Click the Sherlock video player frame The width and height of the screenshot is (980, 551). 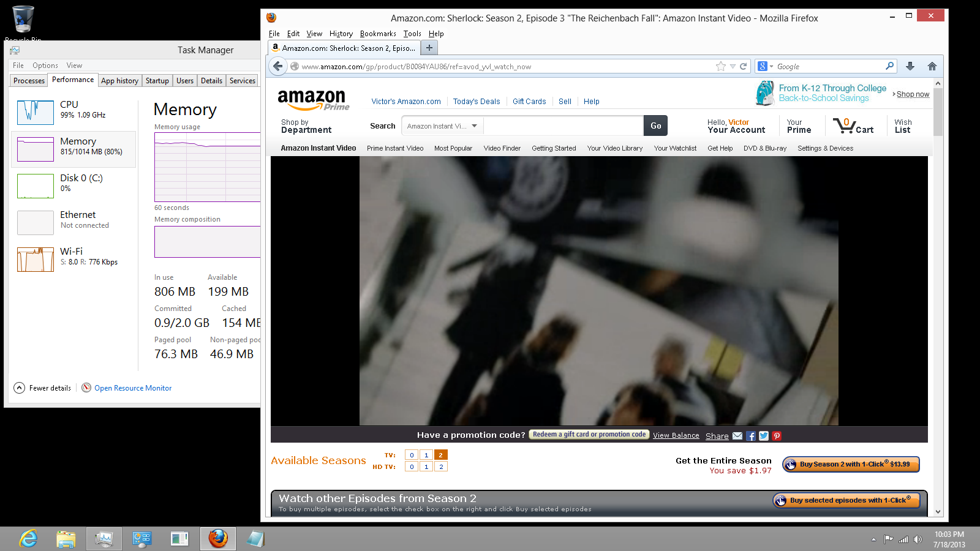[599, 291]
